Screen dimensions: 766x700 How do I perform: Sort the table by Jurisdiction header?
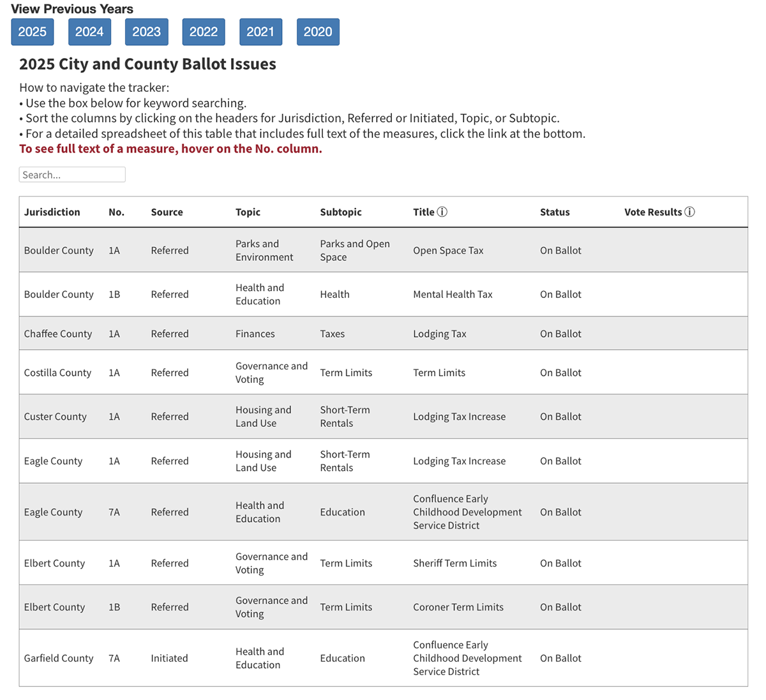52,212
